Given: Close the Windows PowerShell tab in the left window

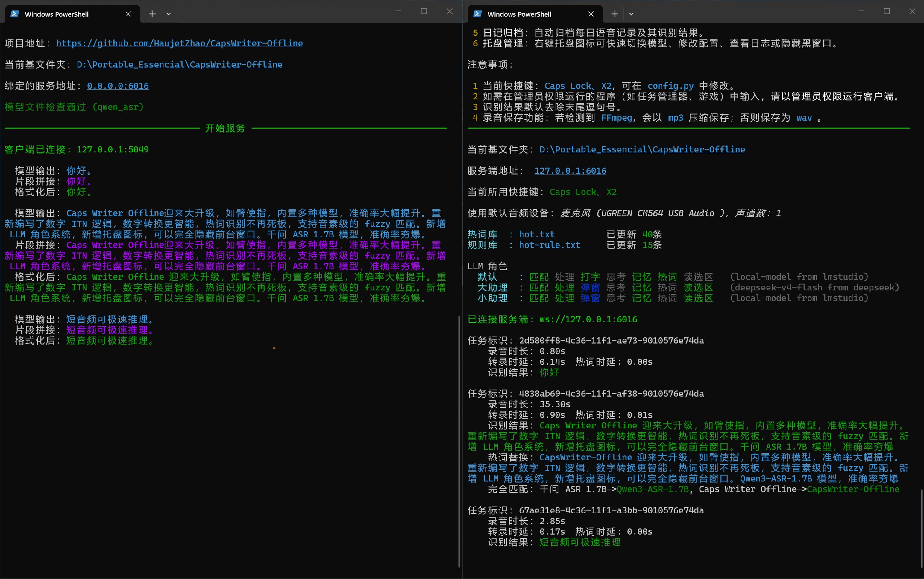Looking at the screenshot, I should [x=128, y=14].
